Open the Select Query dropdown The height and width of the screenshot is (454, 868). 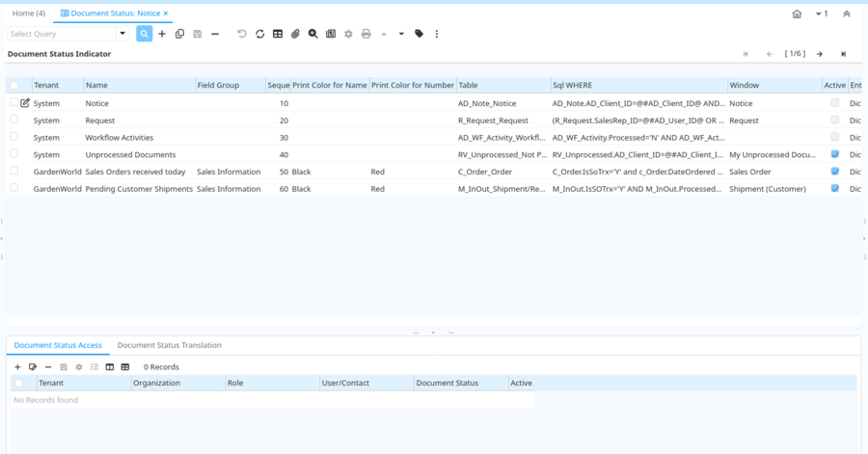[122, 34]
